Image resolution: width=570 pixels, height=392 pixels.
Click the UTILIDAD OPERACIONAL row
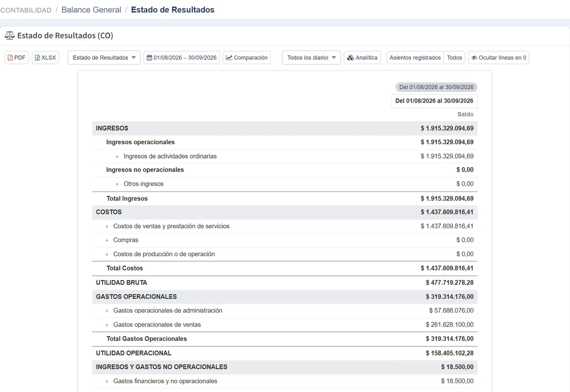[x=285, y=353]
